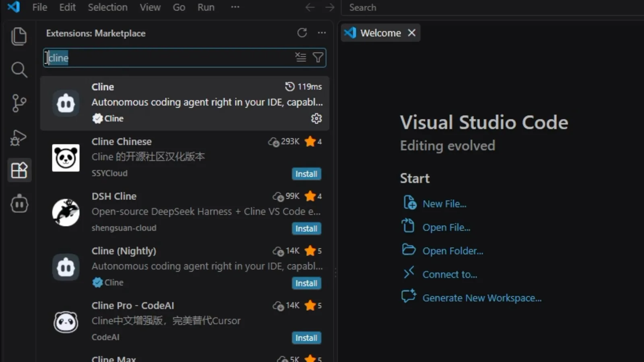Click the Cline Pro - CodeAI panda logo
Screen dimensions: 644x362
tap(66, 322)
